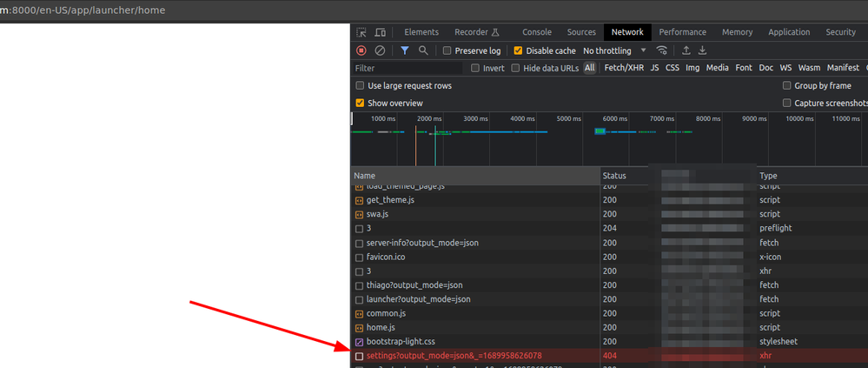868x368 pixels.
Task: Check the Invert filter checkbox
Action: 475,68
